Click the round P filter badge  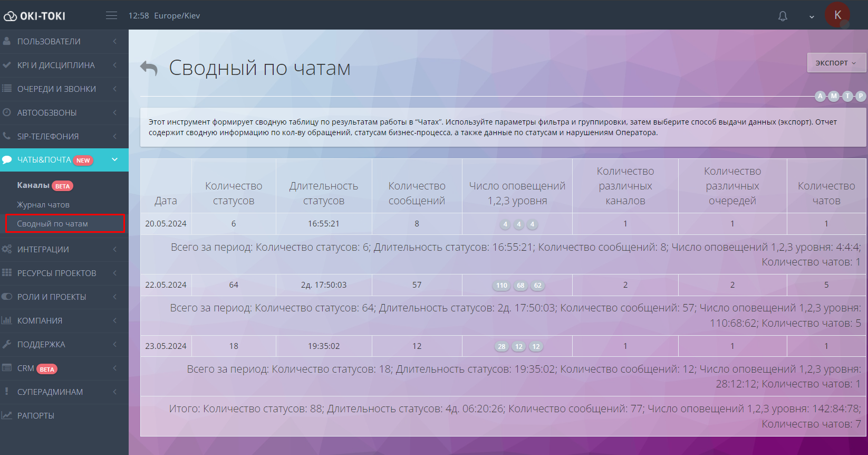click(x=861, y=96)
